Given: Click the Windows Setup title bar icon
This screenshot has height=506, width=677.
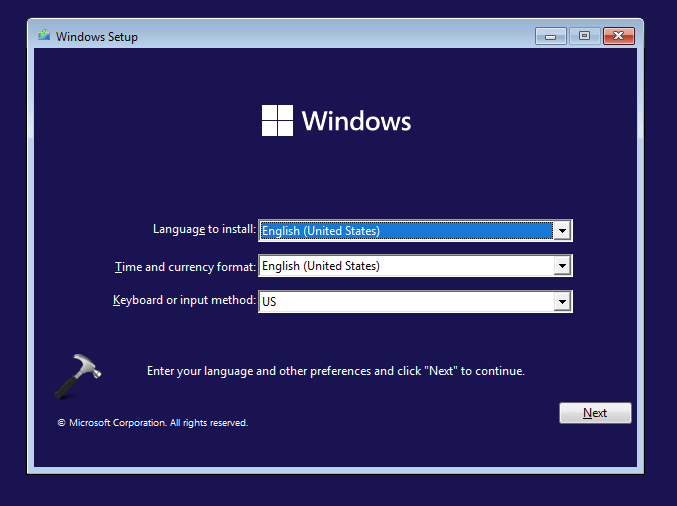Looking at the screenshot, I should click(x=44, y=36).
